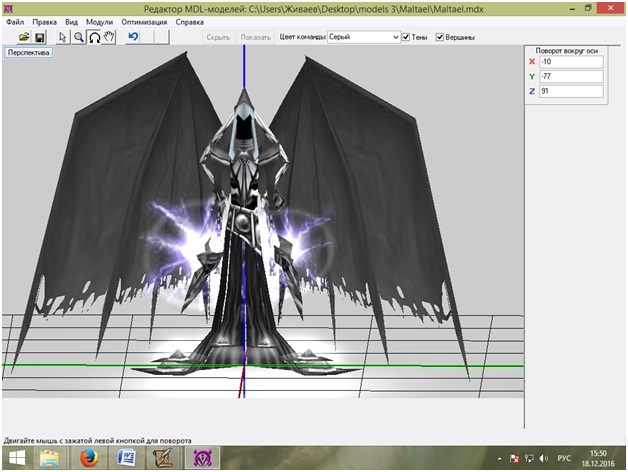Click the Перспектива viewport label
The height and width of the screenshot is (472, 628).
[x=28, y=53]
